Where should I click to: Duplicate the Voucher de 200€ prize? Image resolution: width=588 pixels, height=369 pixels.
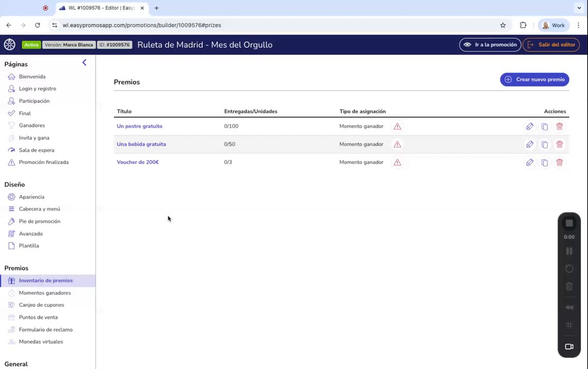544,162
